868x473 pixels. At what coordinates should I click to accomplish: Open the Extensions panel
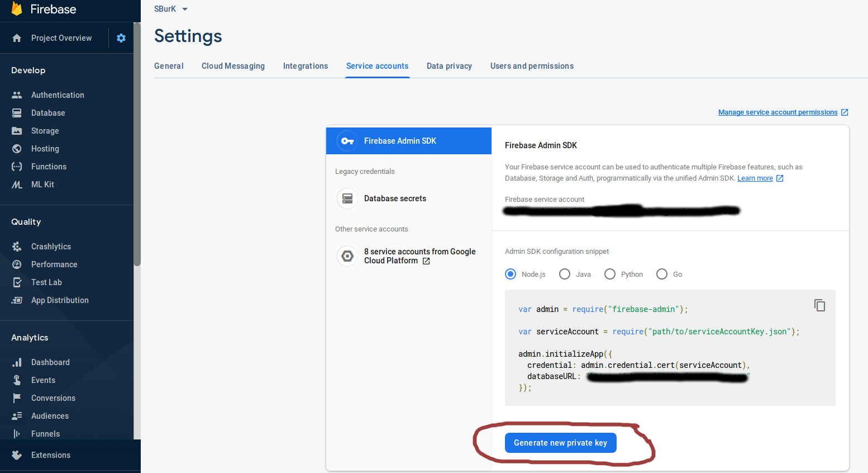tap(51, 455)
